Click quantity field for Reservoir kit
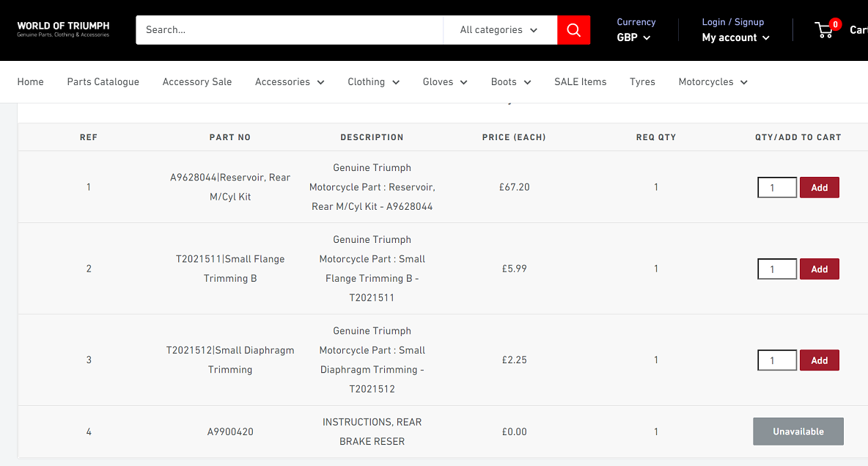 (776, 188)
